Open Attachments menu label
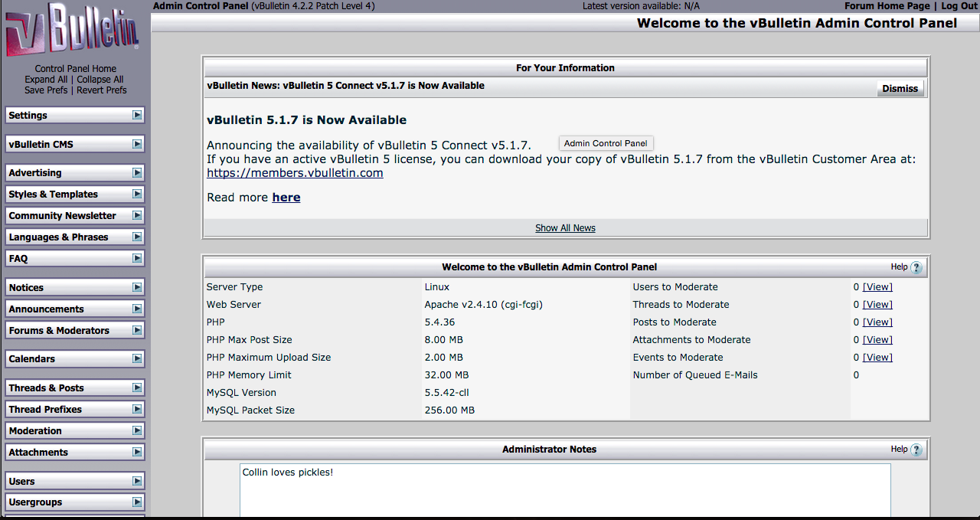 coord(38,453)
